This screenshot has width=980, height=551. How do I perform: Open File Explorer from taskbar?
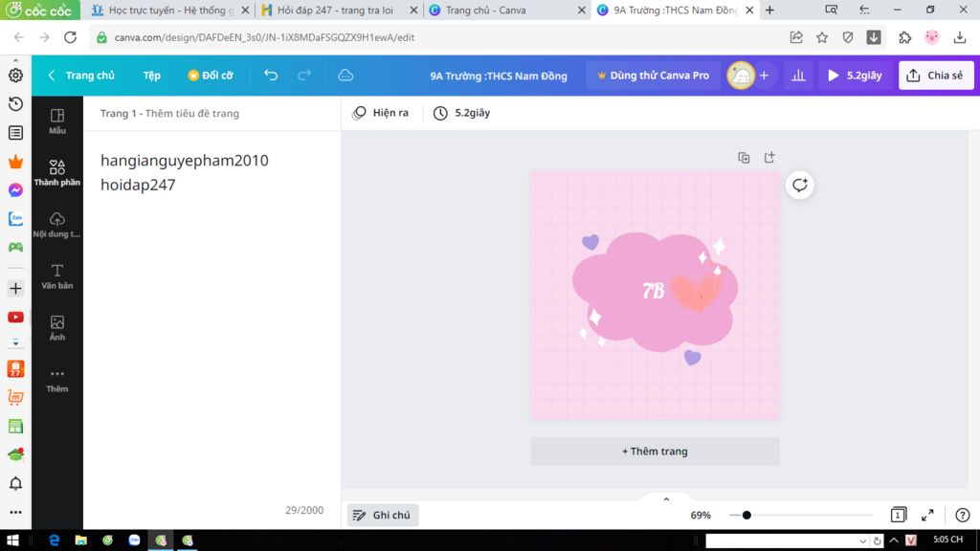(x=80, y=540)
